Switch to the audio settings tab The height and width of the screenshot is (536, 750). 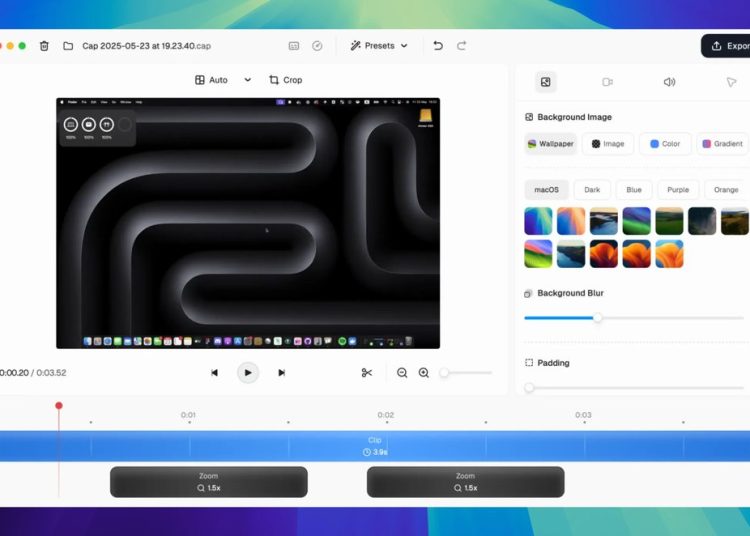[x=669, y=82]
